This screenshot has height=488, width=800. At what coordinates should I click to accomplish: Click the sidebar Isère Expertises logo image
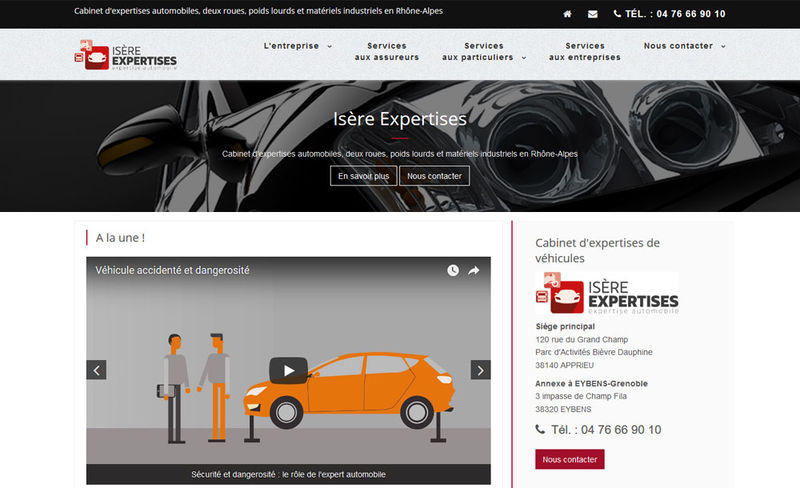click(607, 293)
